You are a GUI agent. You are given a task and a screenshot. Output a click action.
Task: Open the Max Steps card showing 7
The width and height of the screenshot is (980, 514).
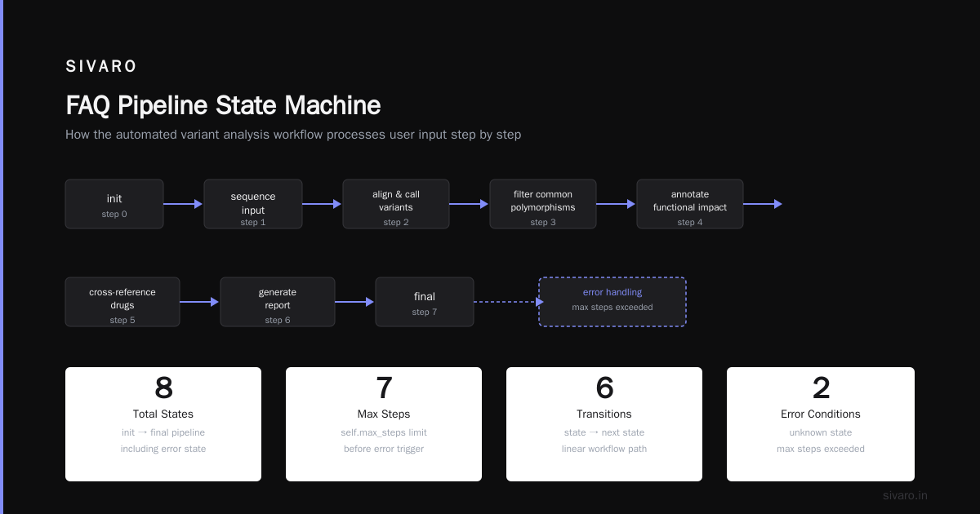pyautogui.click(x=384, y=424)
